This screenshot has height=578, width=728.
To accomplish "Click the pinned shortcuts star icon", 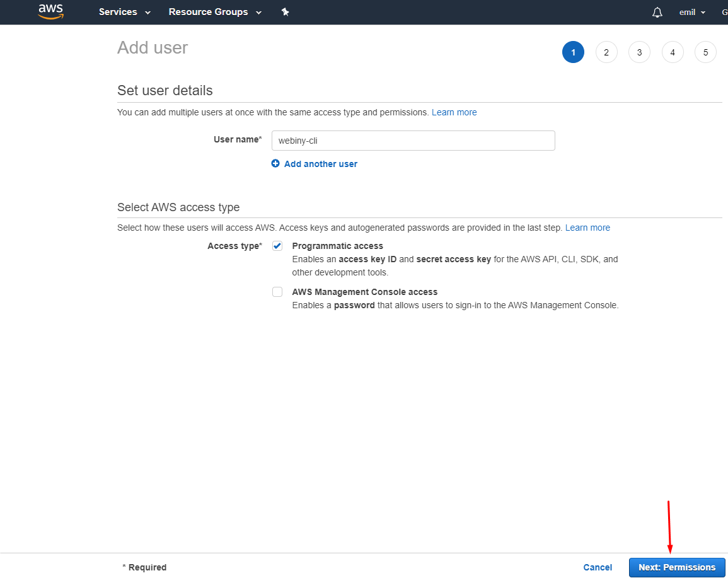I will click(x=285, y=11).
